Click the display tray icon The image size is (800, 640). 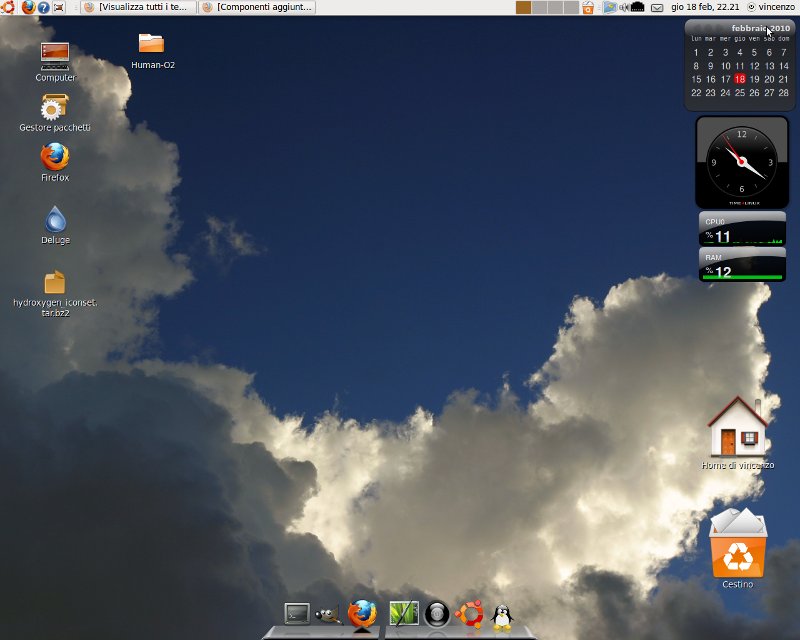610,7
